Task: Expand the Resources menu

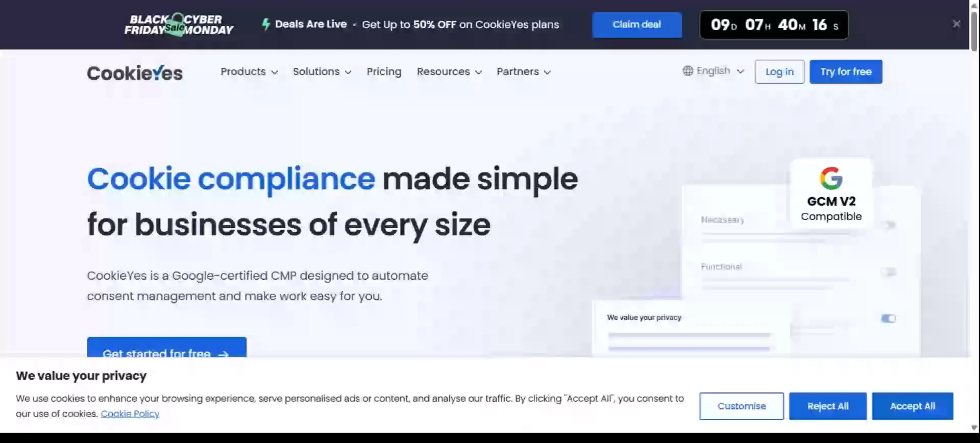Action: coord(449,72)
